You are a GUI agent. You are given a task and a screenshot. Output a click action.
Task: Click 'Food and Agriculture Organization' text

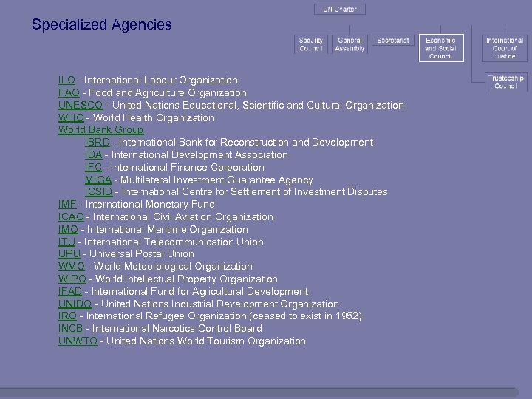pos(168,92)
